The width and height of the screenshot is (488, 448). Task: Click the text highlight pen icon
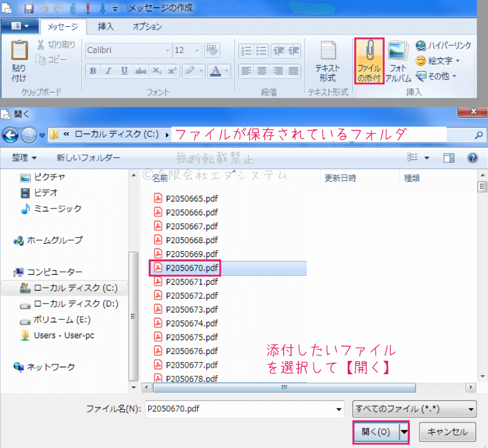(x=190, y=71)
